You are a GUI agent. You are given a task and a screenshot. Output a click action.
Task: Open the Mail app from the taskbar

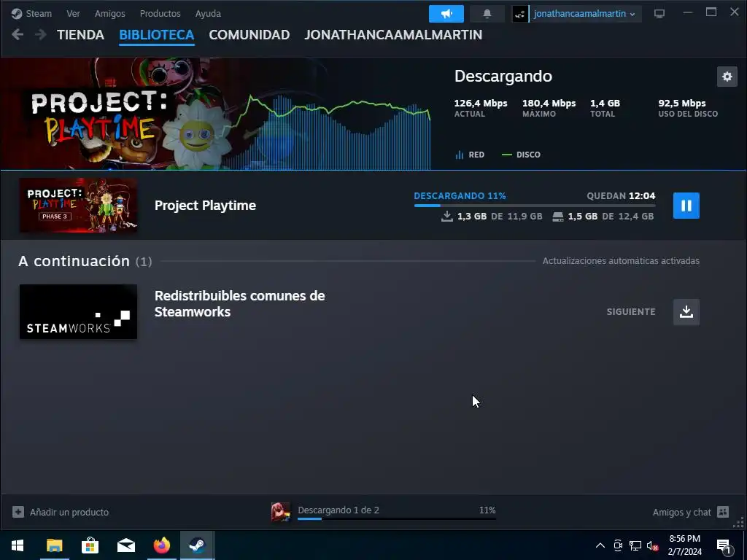125,545
